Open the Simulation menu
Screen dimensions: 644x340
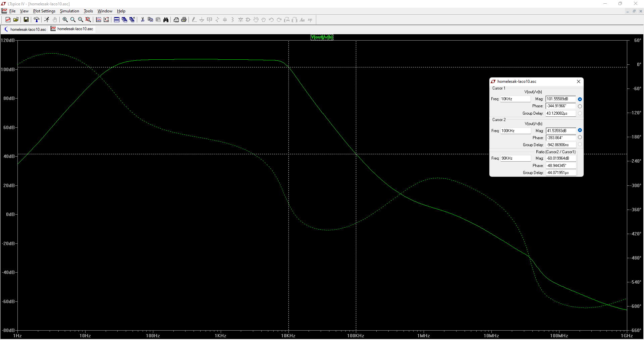click(x=69, y=11)
